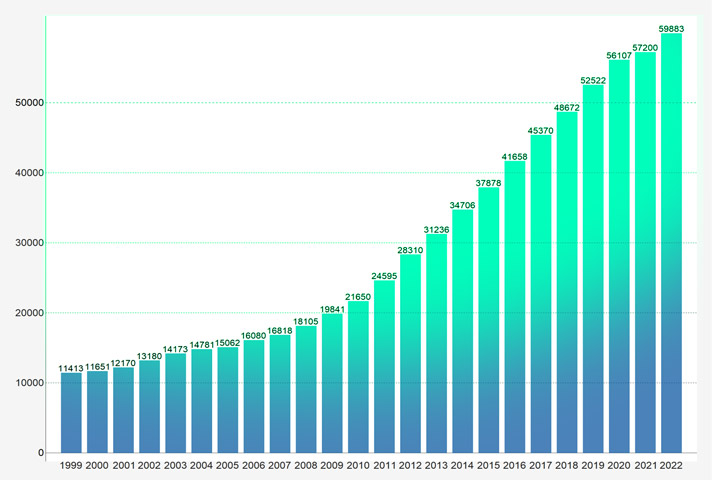Click the 2002 x-axis year label
This screenshot has width=720, height=480.
pos(149,465)
